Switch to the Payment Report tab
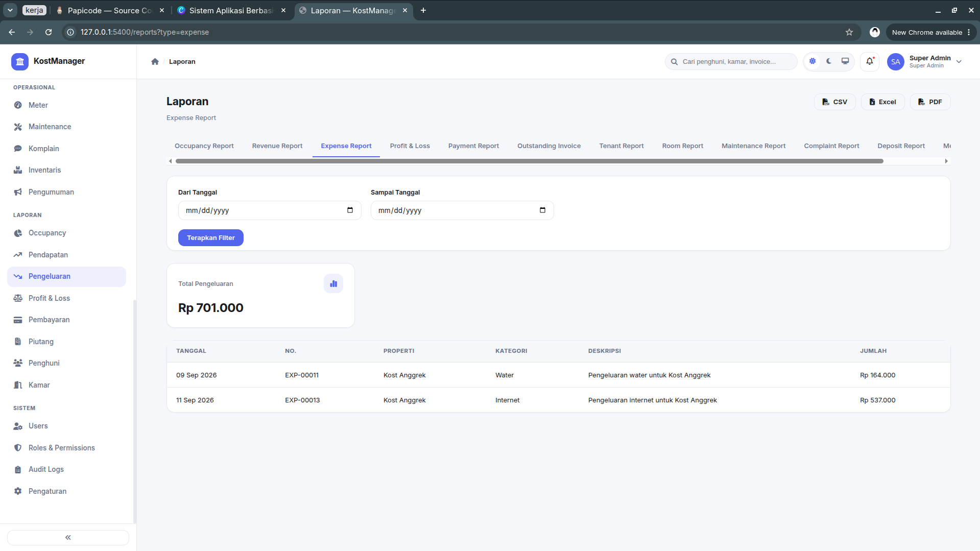This screenshot has height=551, width=980. (x=473, y=146)
